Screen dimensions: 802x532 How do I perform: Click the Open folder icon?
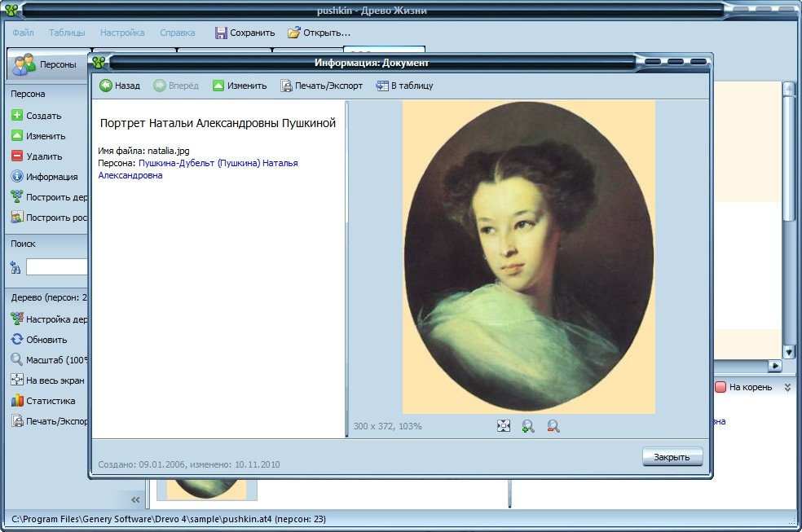tap(293, 33)
